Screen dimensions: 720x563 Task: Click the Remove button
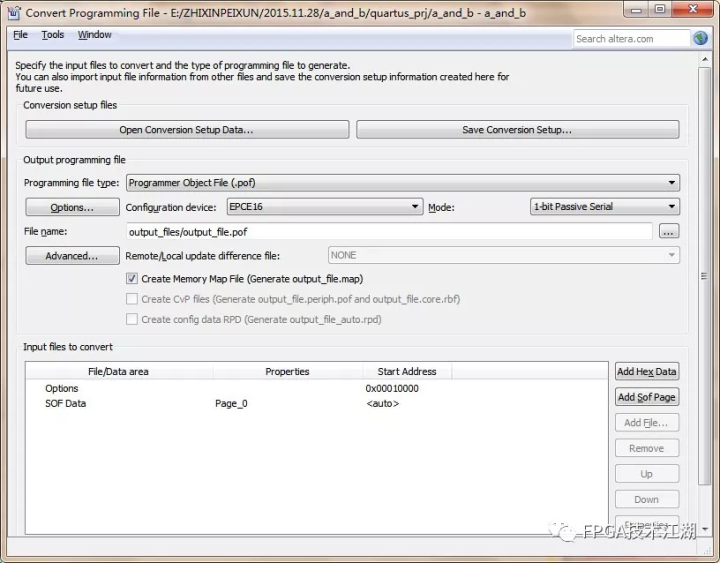647,449
